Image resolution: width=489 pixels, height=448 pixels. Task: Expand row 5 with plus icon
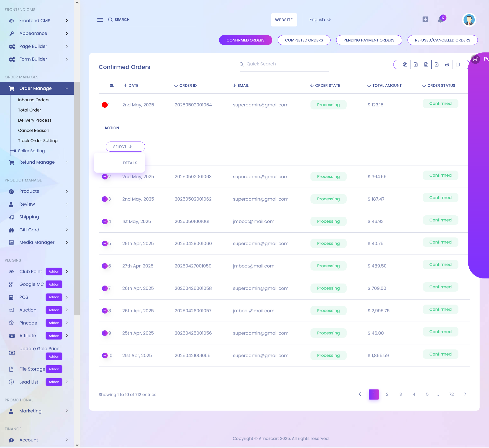pos(105,244)
